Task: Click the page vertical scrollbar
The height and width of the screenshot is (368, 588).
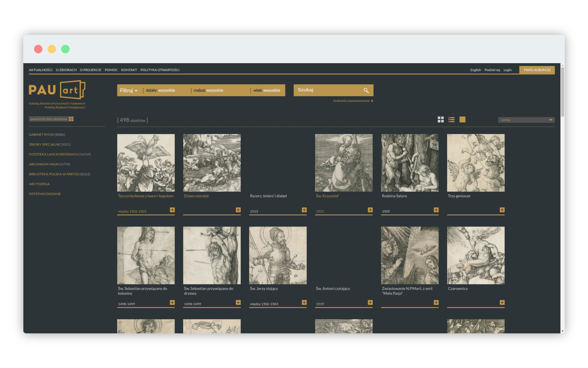Action: [x=562, y=92]
